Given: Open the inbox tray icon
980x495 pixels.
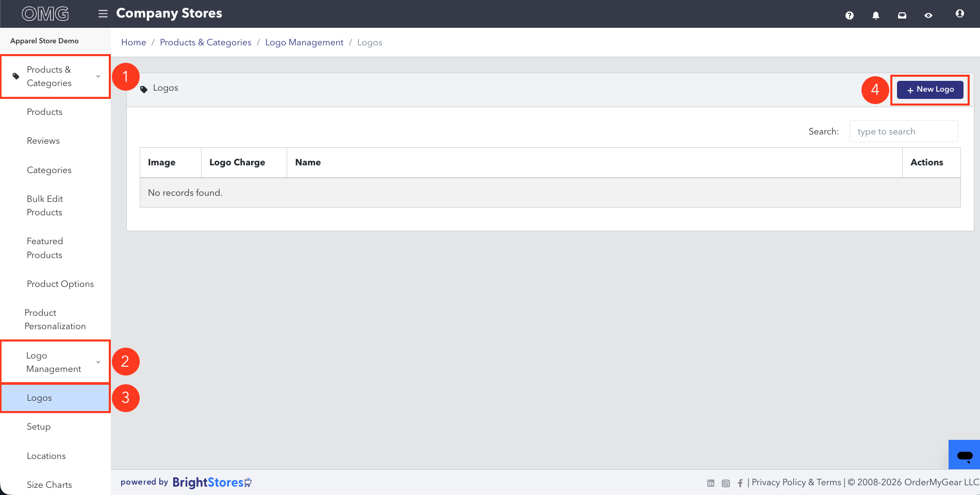Looking at the screenshot, I should [902, 15].
